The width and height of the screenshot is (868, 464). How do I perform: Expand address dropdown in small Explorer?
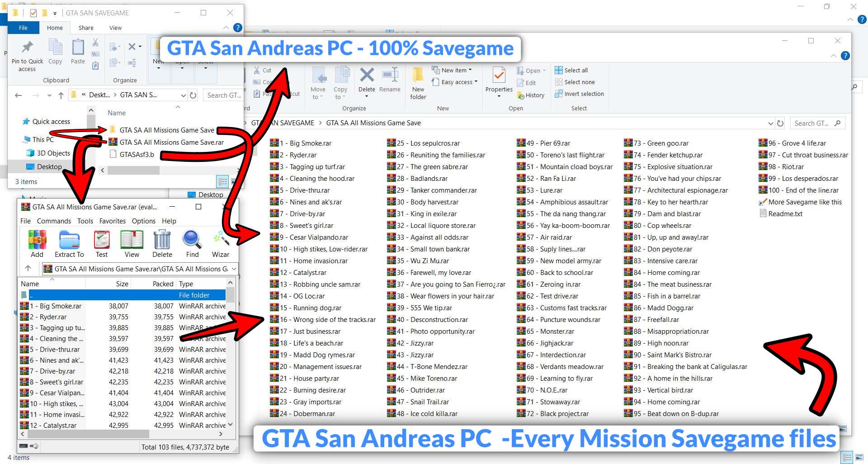183,95
